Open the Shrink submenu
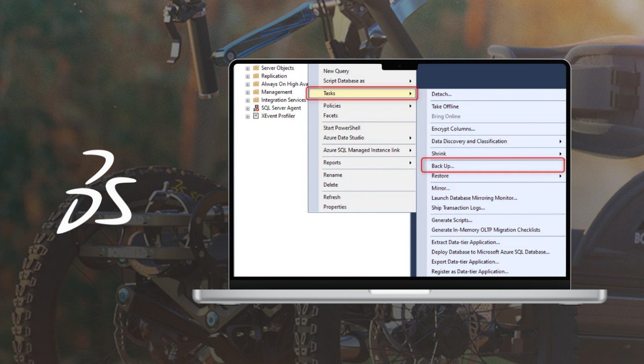This screenshot has width=644, height=364. [x=491, y=154]
